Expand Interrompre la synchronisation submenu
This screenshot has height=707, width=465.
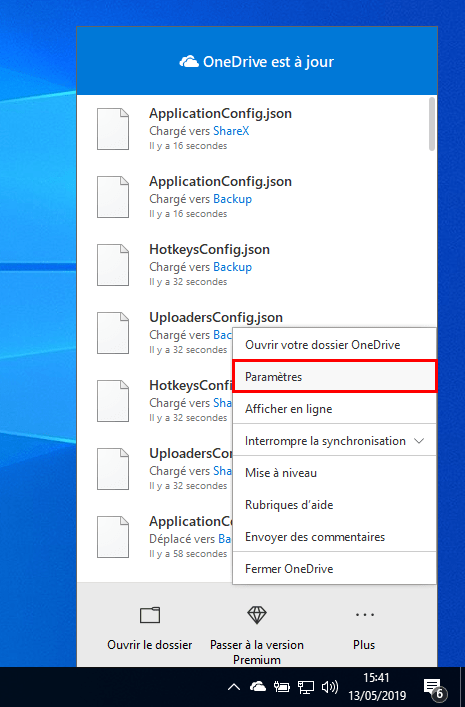point(334,441)
